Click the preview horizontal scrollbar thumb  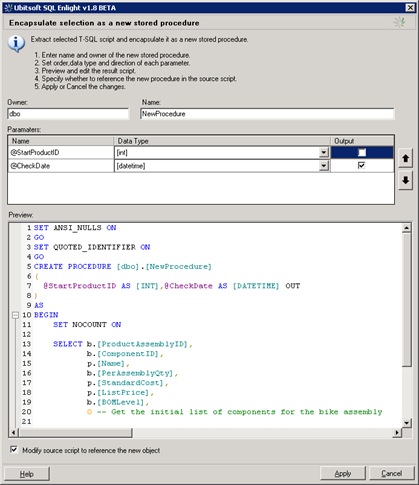click(x=76, y=433)
